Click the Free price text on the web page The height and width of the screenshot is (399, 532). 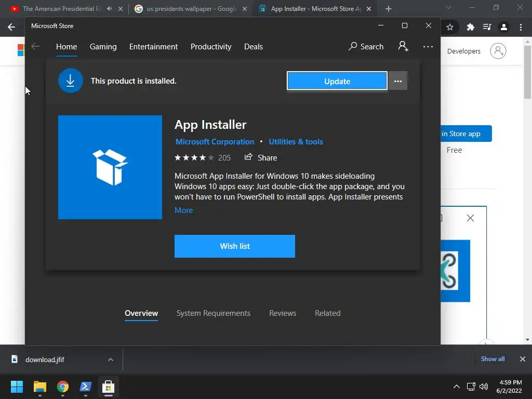click(454, 150)
